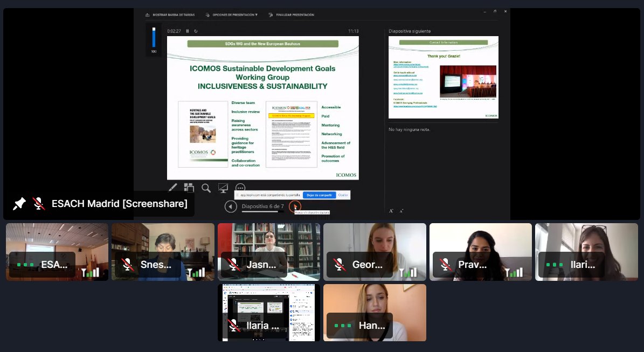The width and height of the screenshot is (644, 352).
Task: Restore the presenter view window
Action: (x=495, y=11)
